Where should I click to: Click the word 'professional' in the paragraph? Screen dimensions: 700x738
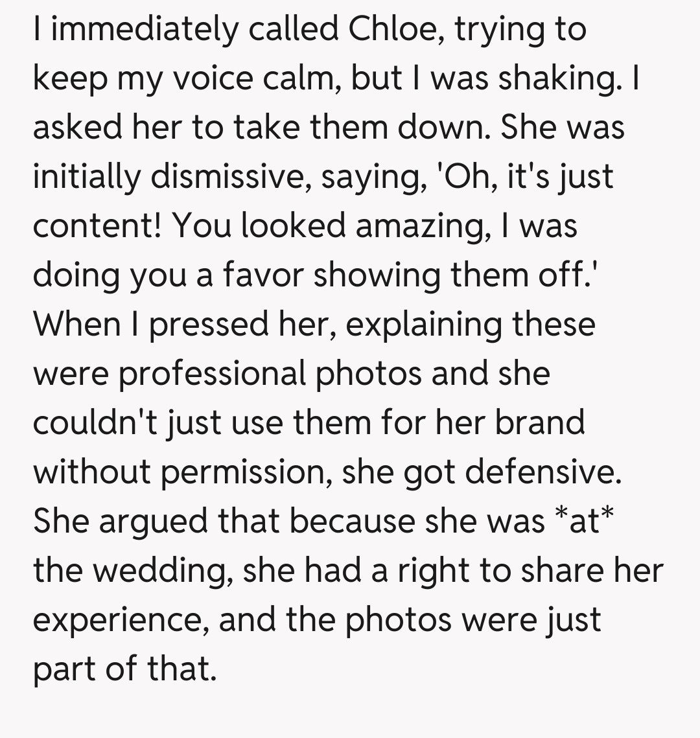click(213, 374)
